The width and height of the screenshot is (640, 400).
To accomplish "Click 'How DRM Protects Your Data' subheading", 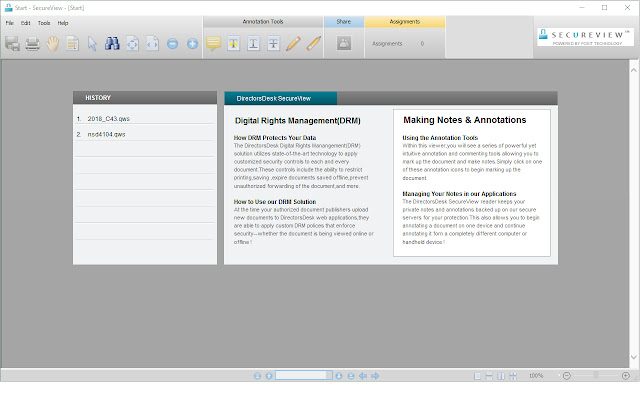I will 275,138.
